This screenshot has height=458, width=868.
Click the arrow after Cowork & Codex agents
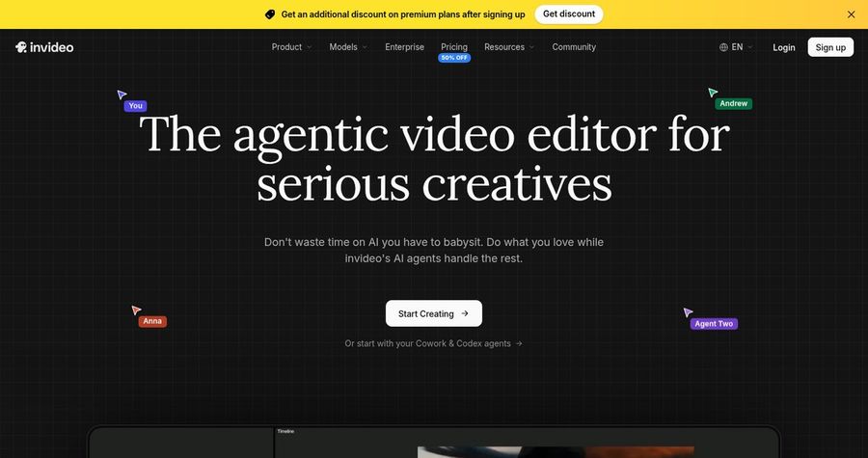coord(519,343)
